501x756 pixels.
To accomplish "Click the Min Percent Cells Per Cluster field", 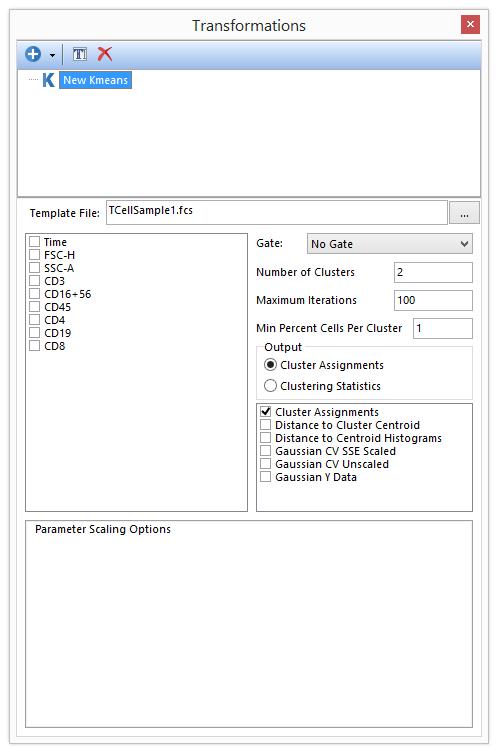I will [443, 328].
